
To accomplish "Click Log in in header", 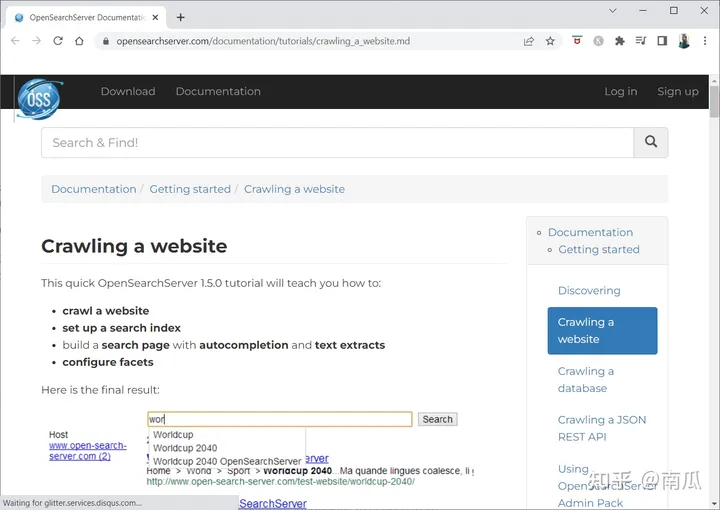I will (621, 91).
